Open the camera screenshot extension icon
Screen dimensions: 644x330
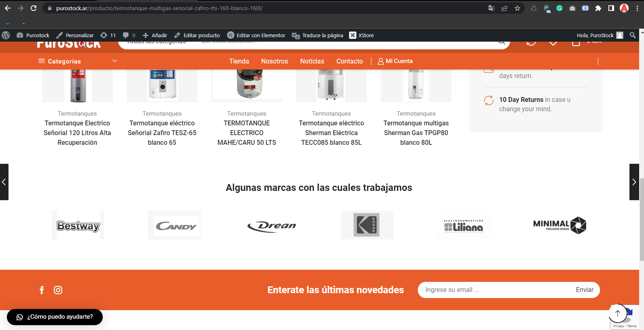pos(572,8)
